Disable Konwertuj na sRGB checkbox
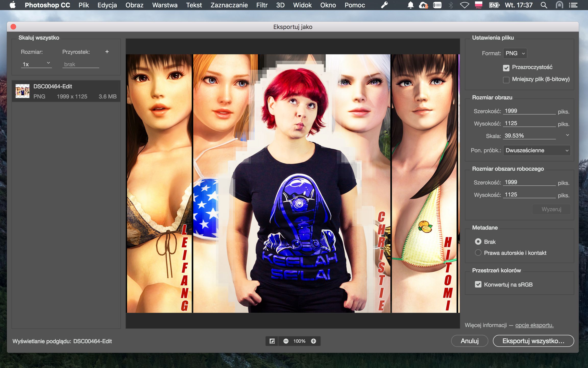The image size is (588, 368). (x=478, y=284)
